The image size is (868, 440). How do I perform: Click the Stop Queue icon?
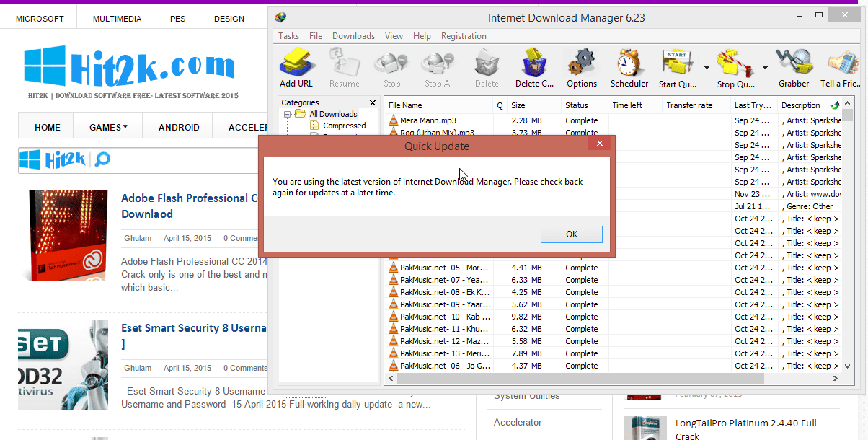coord(735,63)
